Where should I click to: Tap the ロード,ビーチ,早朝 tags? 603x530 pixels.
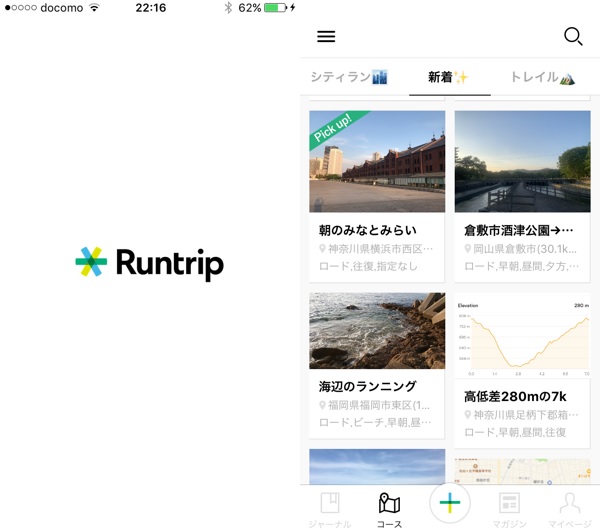tap(375, 422)
